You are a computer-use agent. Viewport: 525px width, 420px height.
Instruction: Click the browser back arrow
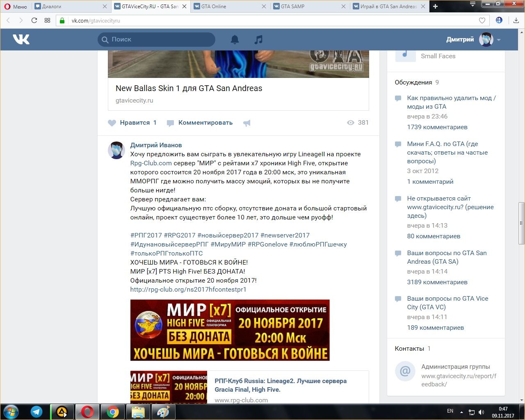8,20
